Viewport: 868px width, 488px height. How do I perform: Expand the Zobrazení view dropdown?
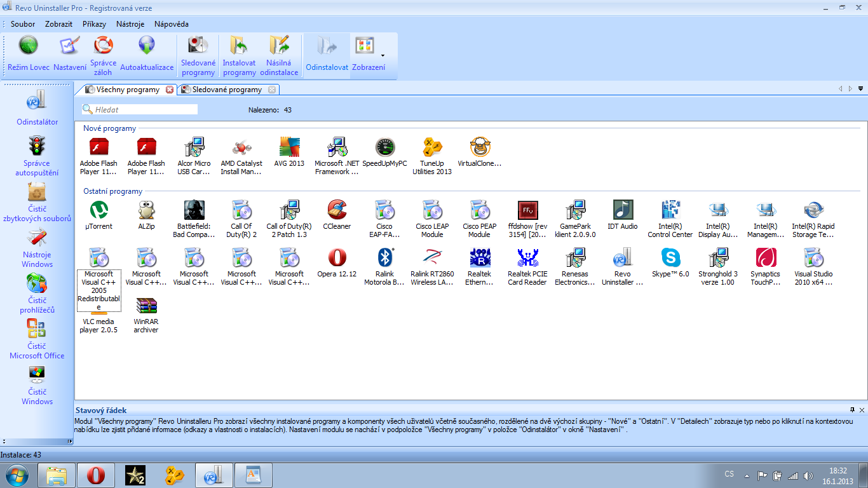click(x=383, y=55)
